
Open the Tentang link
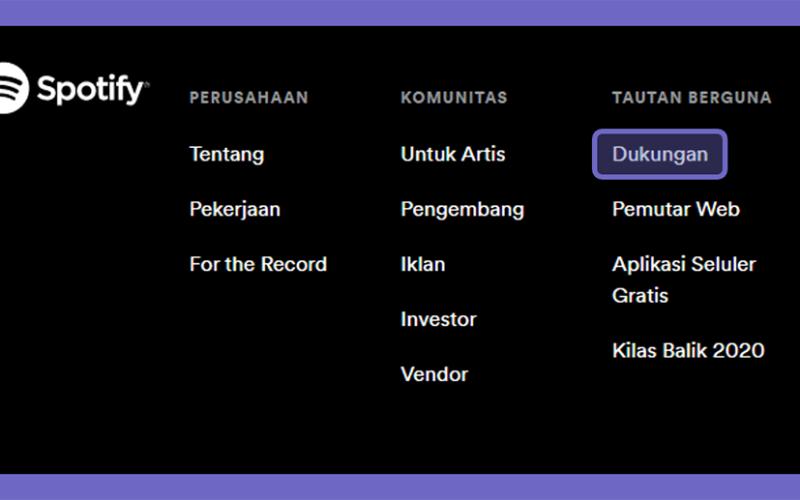tap(227, 154)
